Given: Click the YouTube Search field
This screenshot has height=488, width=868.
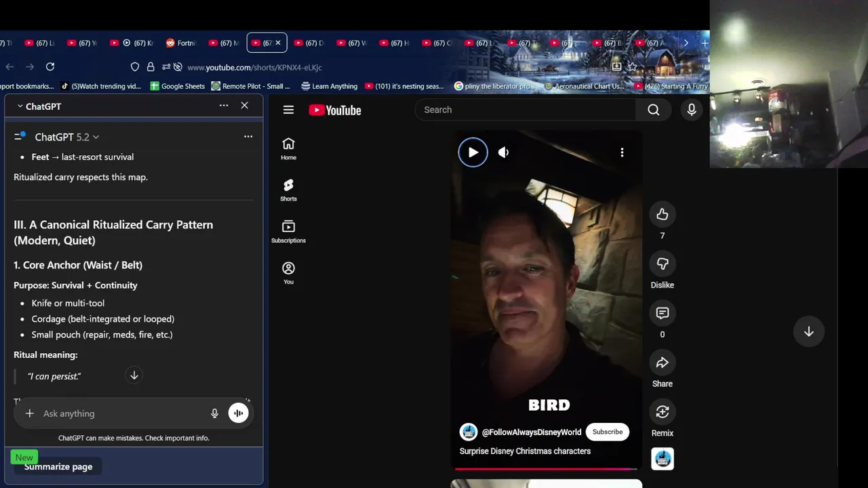Looking at the screenshot, I should click(524, 110).
